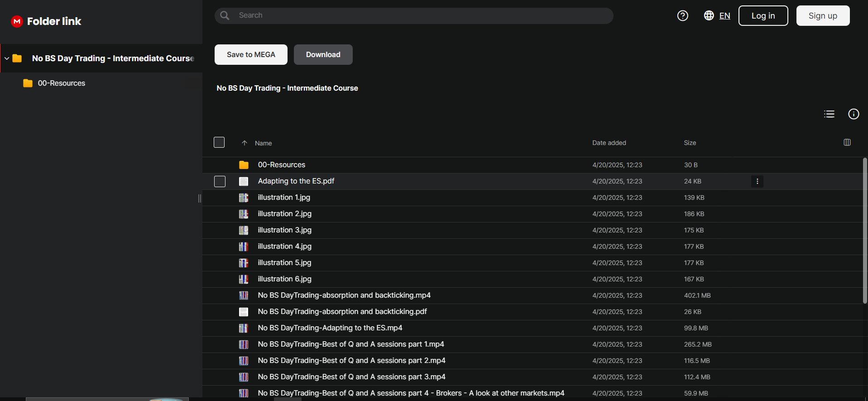Screen dimensions: 868x401
Task: Sort by Date added column header
Action: click(x=609, y=143)
